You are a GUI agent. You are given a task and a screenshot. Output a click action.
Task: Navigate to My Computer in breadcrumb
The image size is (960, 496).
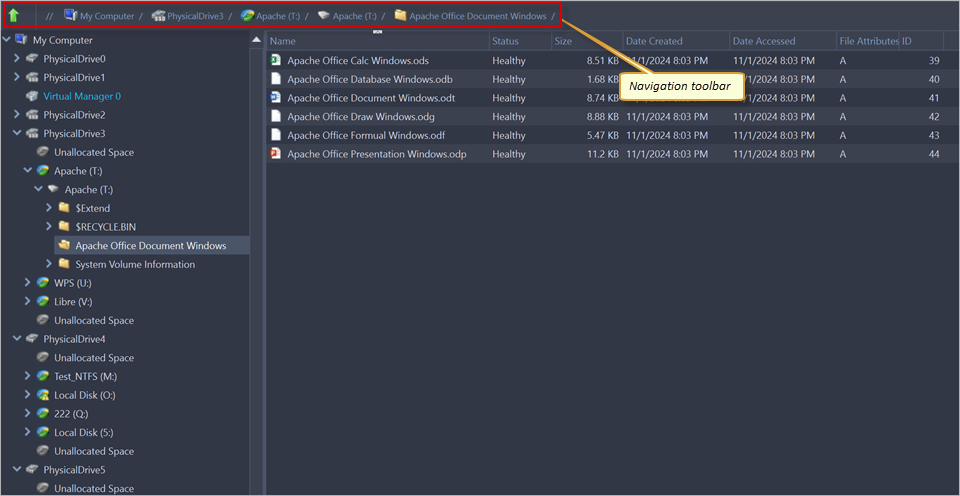[x=106, y=16]
